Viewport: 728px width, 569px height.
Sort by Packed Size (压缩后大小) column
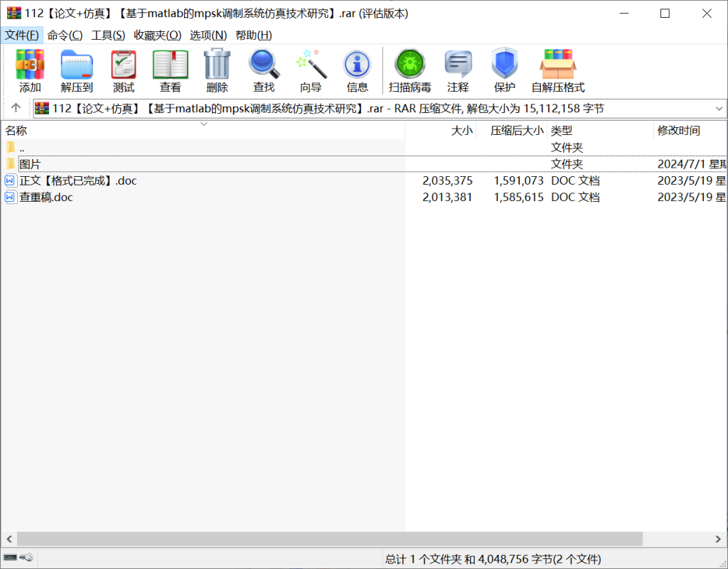[x=512, y=130]
